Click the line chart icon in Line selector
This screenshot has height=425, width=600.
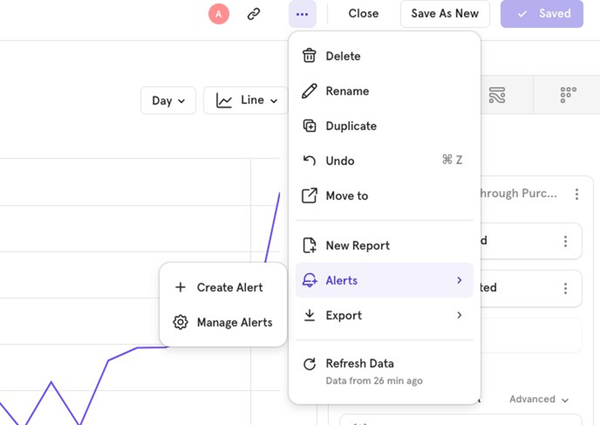[x=224, y=101]
